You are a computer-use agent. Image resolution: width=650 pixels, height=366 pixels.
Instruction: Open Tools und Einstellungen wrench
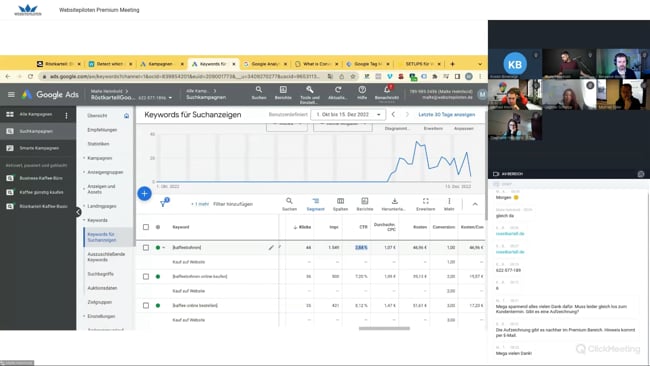[310, 95]
